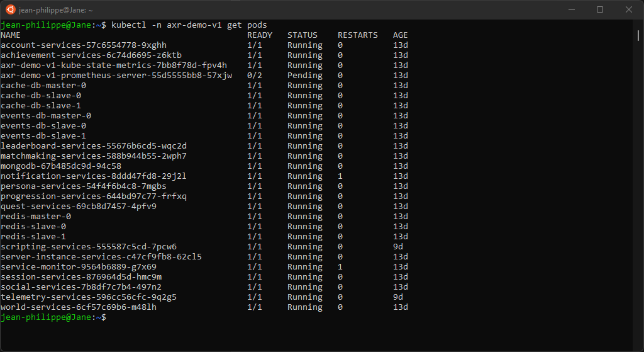The width and height of the screenshot is (644, 352).
Task: Select pod quest-services-69cb8d7457-4pfv9
Action: click(x=79, y=207)
